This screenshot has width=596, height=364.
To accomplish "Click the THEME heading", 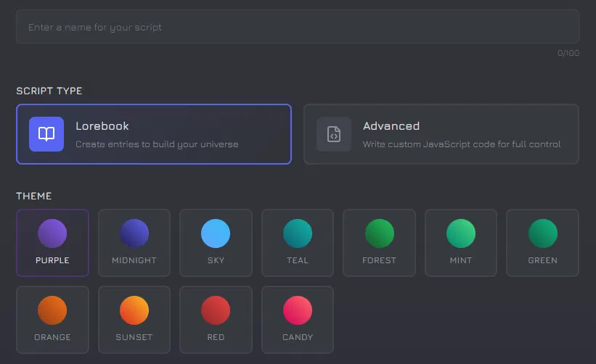I will coord(34,197).
